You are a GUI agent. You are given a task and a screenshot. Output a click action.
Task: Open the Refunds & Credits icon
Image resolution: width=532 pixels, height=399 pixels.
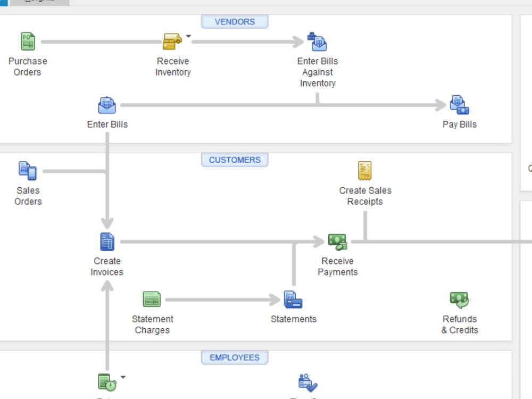[460, 300]
